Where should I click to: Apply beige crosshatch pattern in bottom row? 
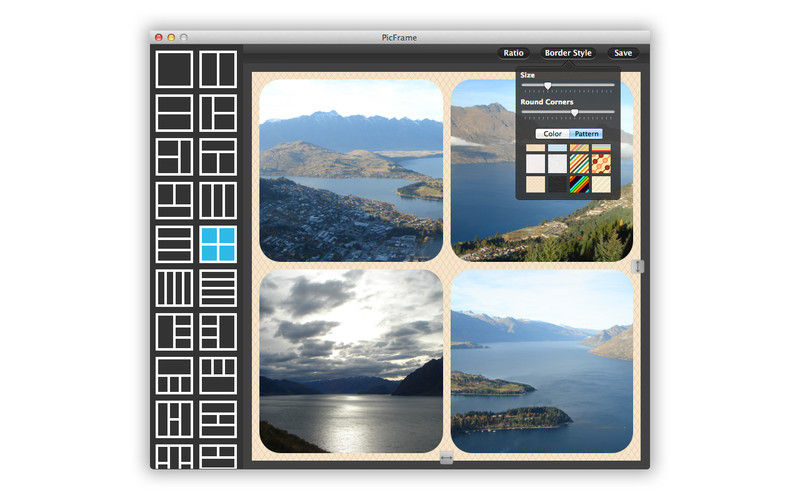pyautogui.click(x=535, y=184)
